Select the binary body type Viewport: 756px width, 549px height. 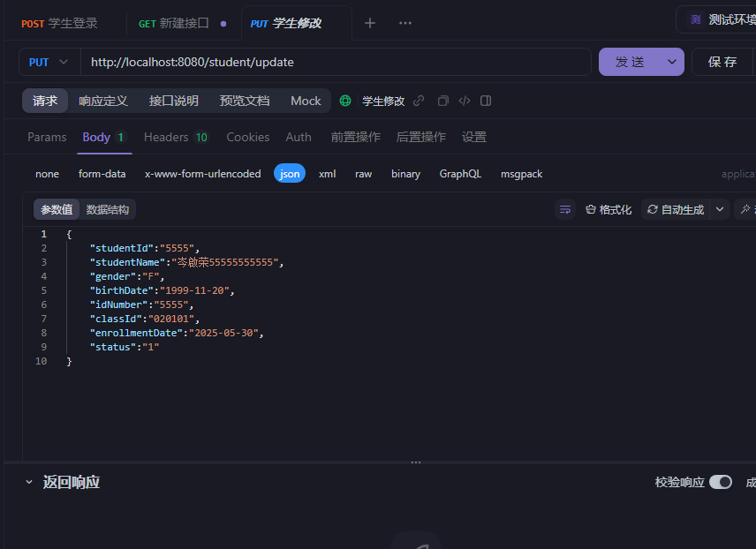[x=406, y=174]
